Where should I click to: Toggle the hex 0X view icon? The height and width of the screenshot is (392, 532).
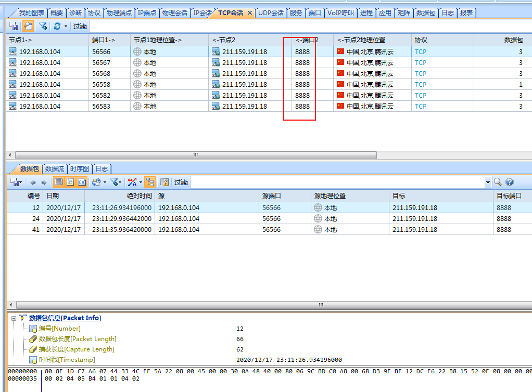click(82, 182)
